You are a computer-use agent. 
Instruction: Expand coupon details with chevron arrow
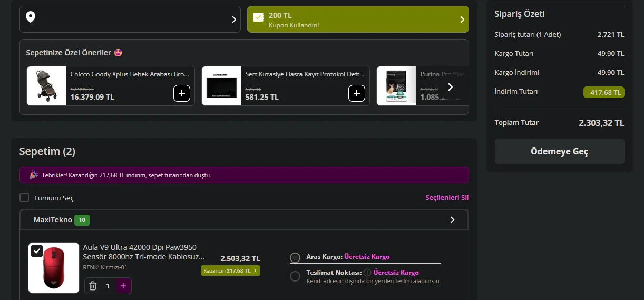(462, 20)
